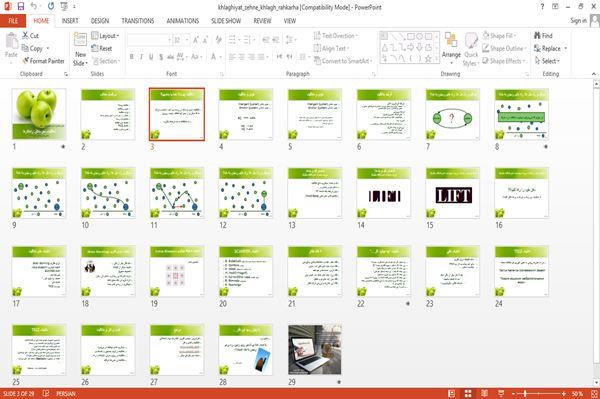Switch to the INSERT tab

[70, 21]
